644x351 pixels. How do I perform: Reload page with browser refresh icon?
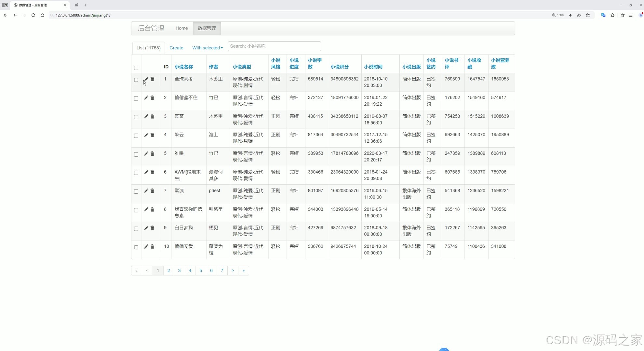33,15
